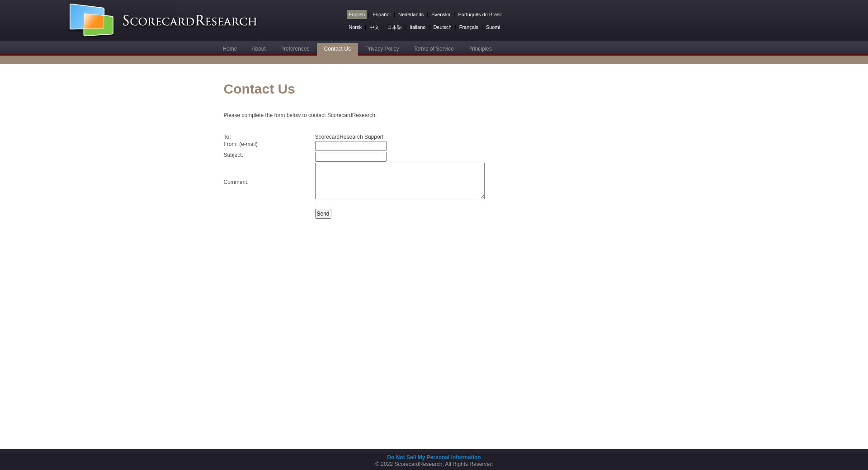Grab the Comment box resize handle

tap(482, 197)
